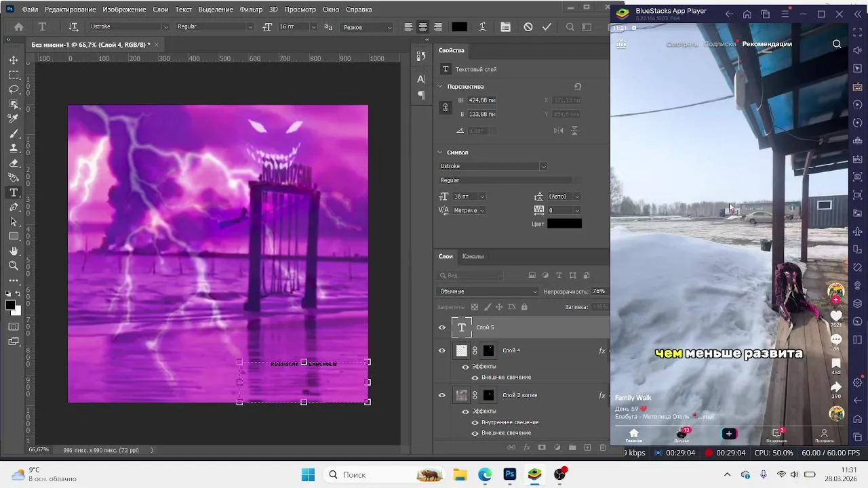Open the Изображение menu
Viewport: 868px width, 488px height.
[124, 9]
